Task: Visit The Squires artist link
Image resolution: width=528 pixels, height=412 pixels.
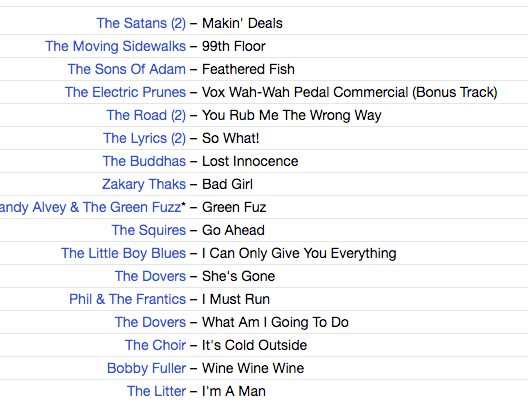Action: click(x=148, y=230)
